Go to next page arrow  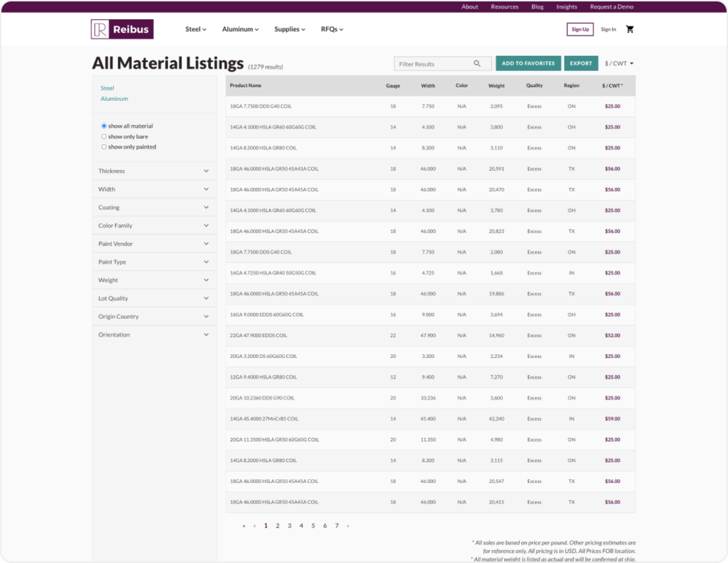point(348,525)
